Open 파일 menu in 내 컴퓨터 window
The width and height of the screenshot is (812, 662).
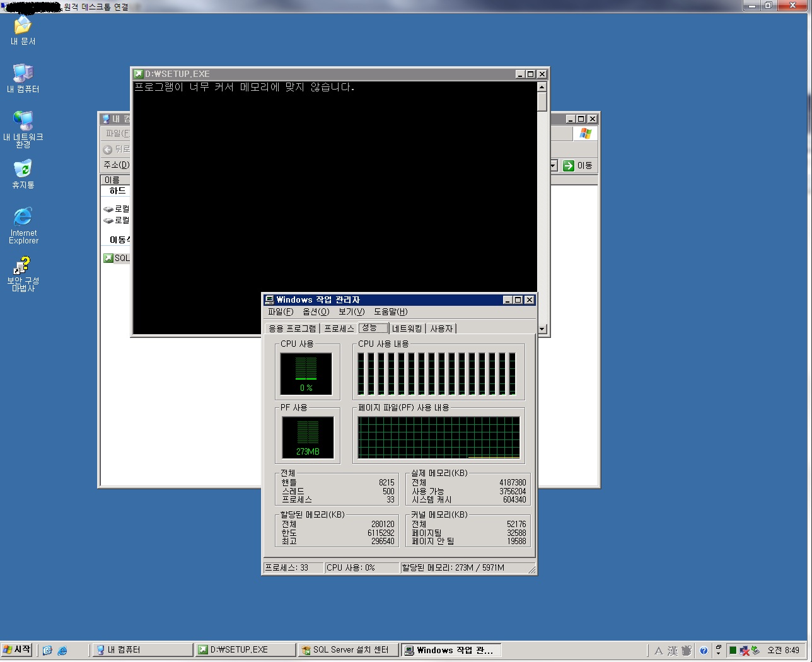pyautogui.click(x=117, y=133)
